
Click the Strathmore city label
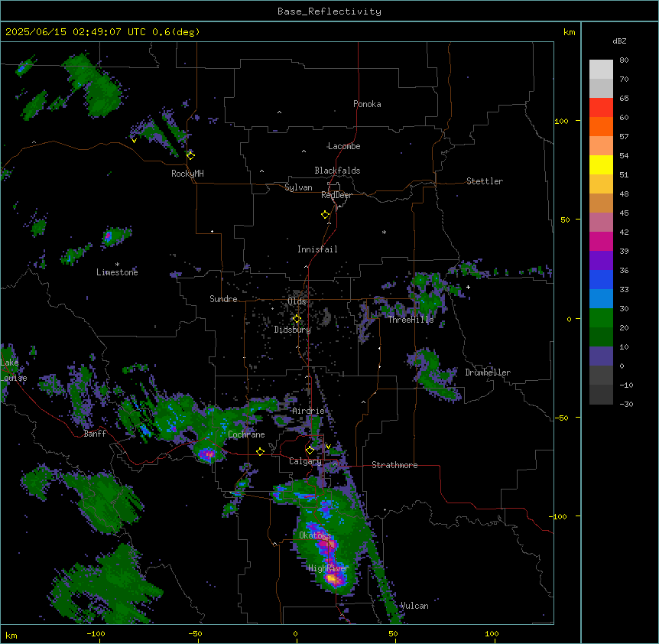point(394,465)
